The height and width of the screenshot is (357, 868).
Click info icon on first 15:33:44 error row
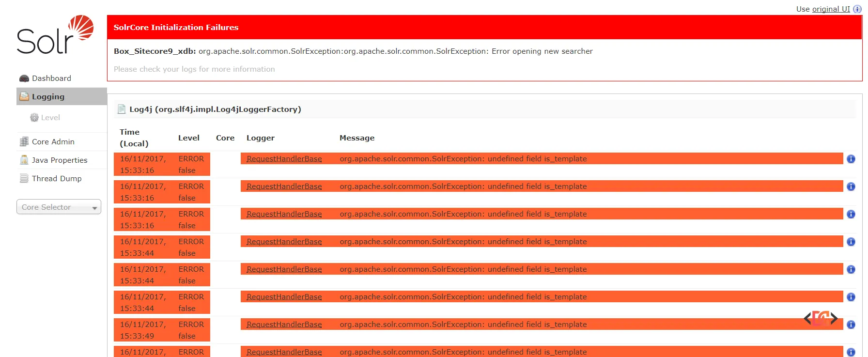point(851,242)
